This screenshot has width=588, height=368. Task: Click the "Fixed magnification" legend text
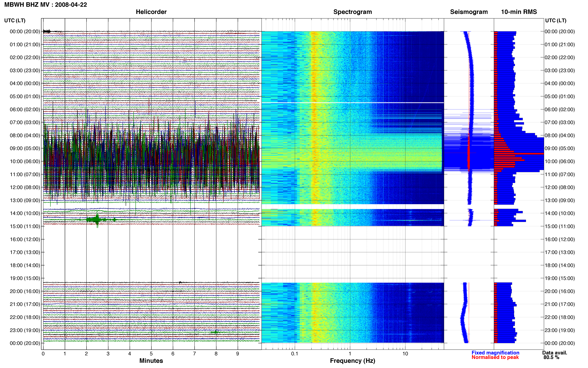click(x=495, y=353)
